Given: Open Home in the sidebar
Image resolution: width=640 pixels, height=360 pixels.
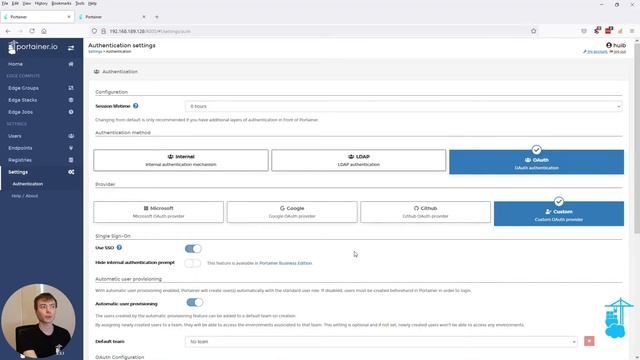Looking at the screenshot, I should click(x=16, y=64).
